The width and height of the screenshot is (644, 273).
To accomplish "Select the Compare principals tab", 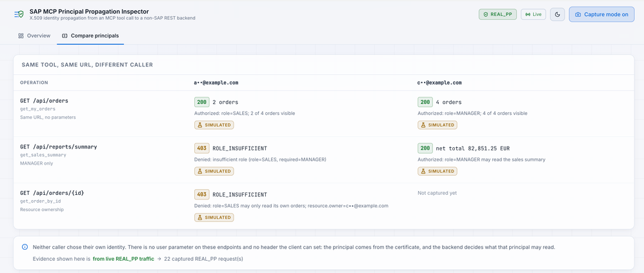I will coord(90,35).
